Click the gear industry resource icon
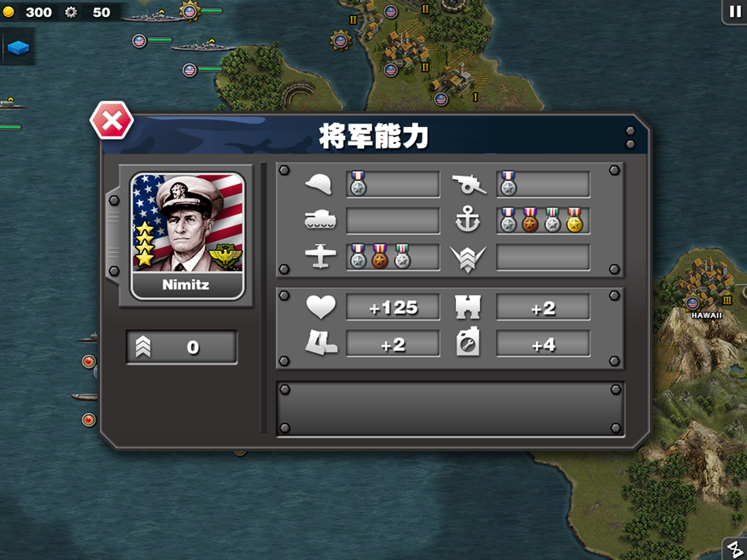The image size is (747, 560). click(x=71, y=12)
